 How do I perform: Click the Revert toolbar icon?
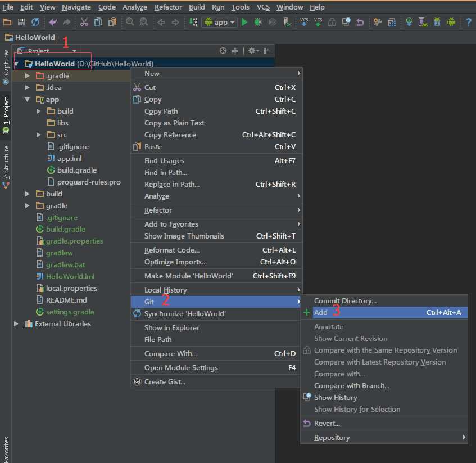tap(360, 22)
